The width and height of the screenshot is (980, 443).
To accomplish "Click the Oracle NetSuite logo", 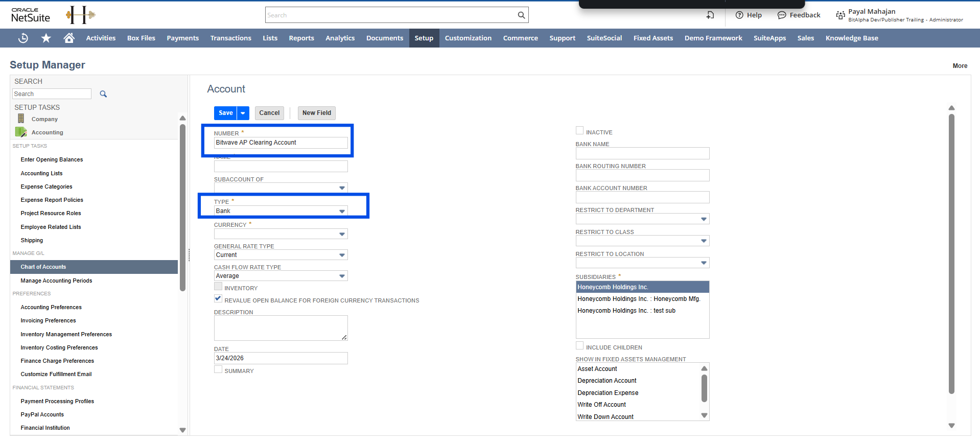I will coord(31,15).
